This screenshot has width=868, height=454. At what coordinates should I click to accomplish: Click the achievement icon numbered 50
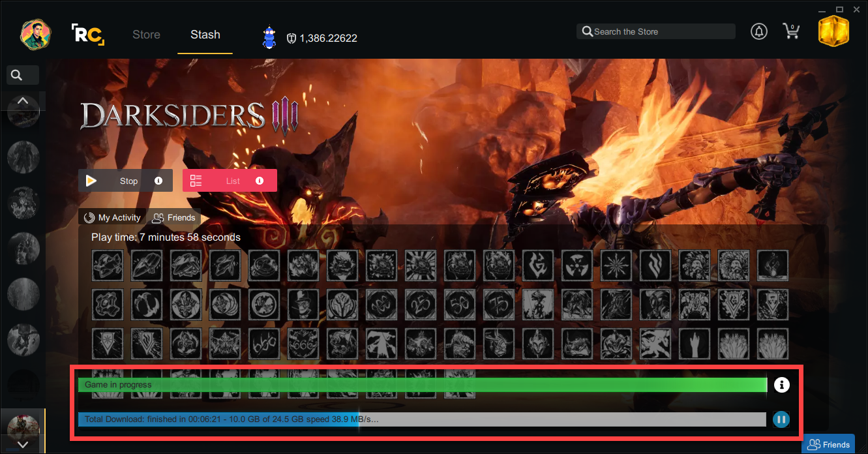pos(460,305)
